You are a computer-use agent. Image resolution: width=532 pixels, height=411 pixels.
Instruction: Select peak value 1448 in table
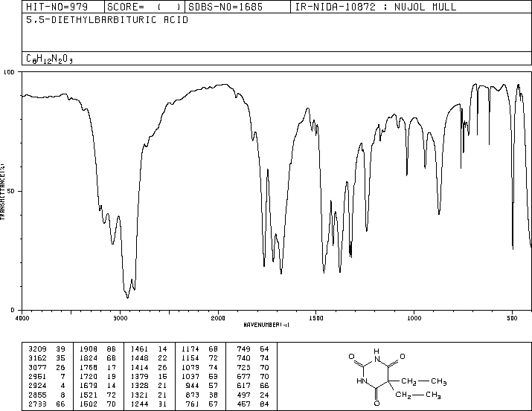139,358
